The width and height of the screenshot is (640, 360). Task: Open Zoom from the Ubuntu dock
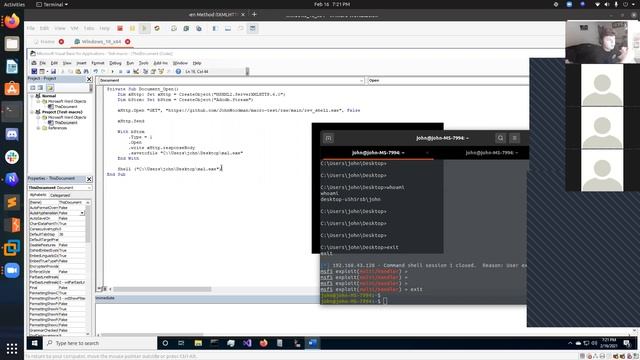[x=12, y=270]
